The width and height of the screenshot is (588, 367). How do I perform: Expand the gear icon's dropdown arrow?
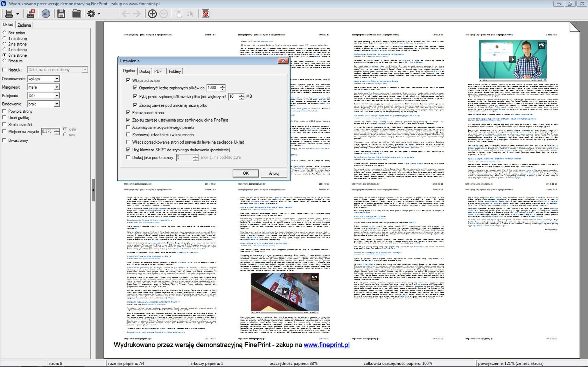pyautogui.click(x=99, y=14)
